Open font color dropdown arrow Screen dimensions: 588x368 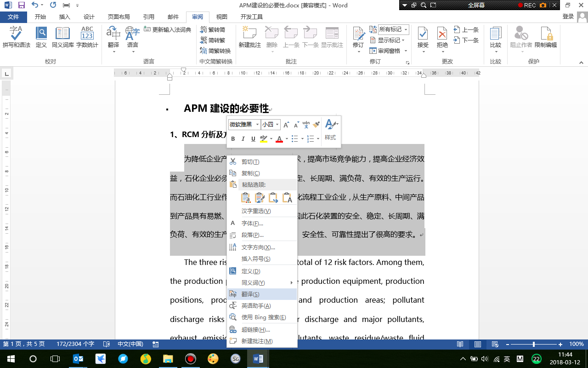point(287,139)
